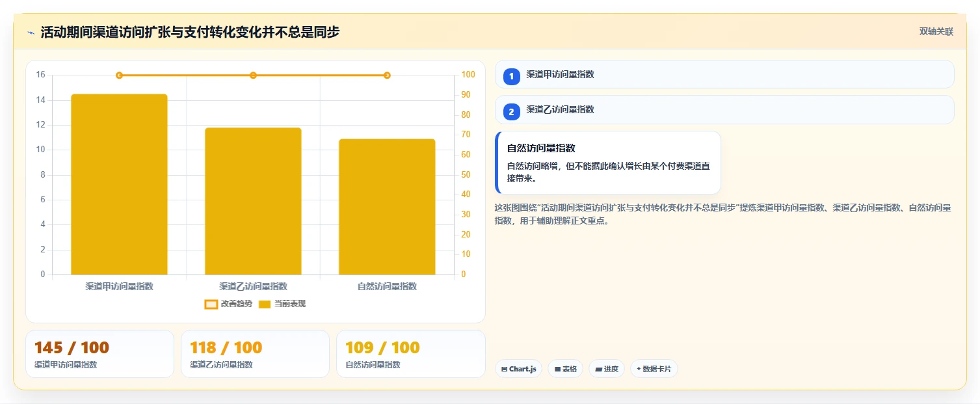The height and width of the screenshot is (404, 980).
Task: Select the 自然访问量指数 expanded card
Action: click(x=608, y=163)
